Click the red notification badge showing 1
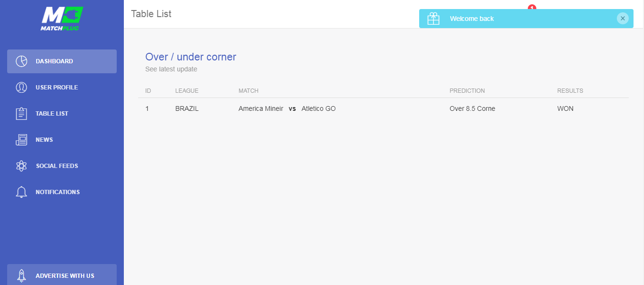644x285 pixels. 532,7
